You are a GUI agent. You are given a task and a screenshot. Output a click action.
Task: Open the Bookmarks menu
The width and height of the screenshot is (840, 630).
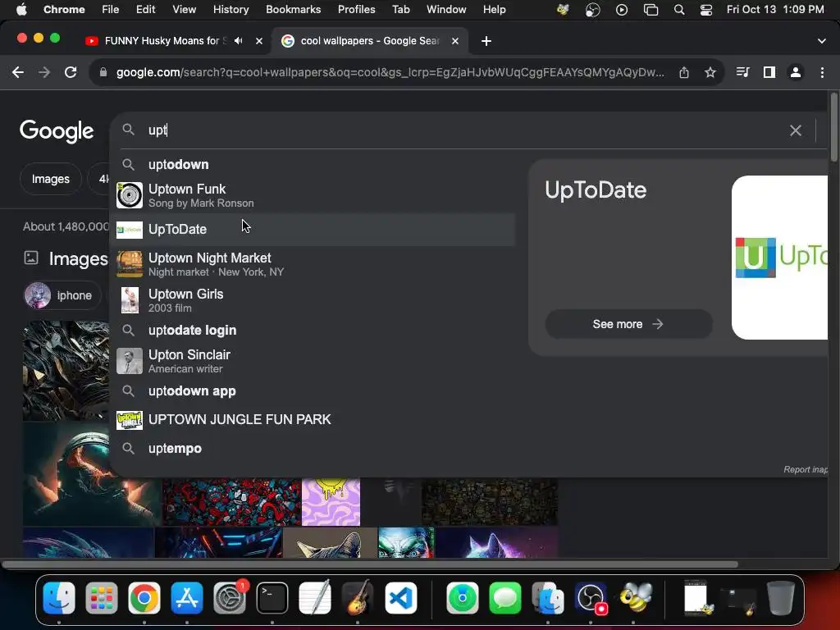pyautogui.click(x=293, y=9)
